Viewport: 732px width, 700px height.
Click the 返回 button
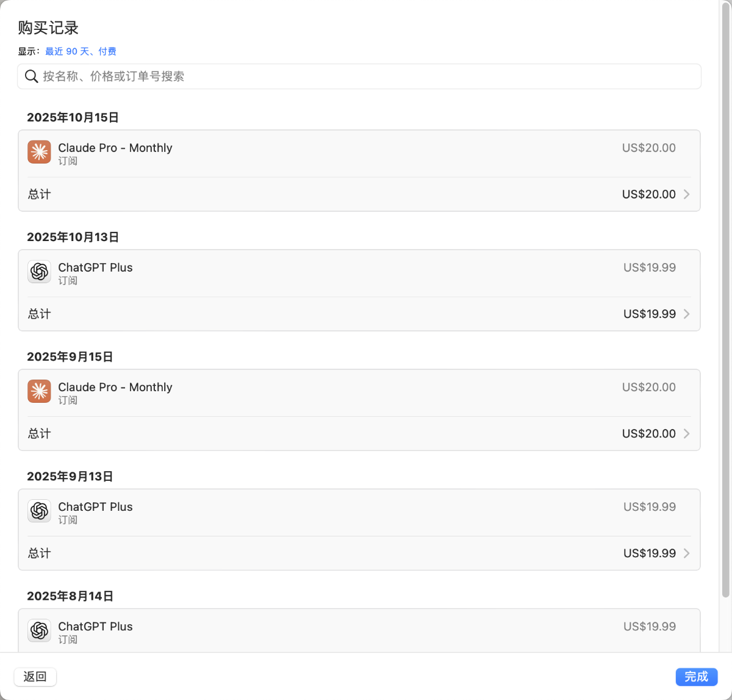35,676
